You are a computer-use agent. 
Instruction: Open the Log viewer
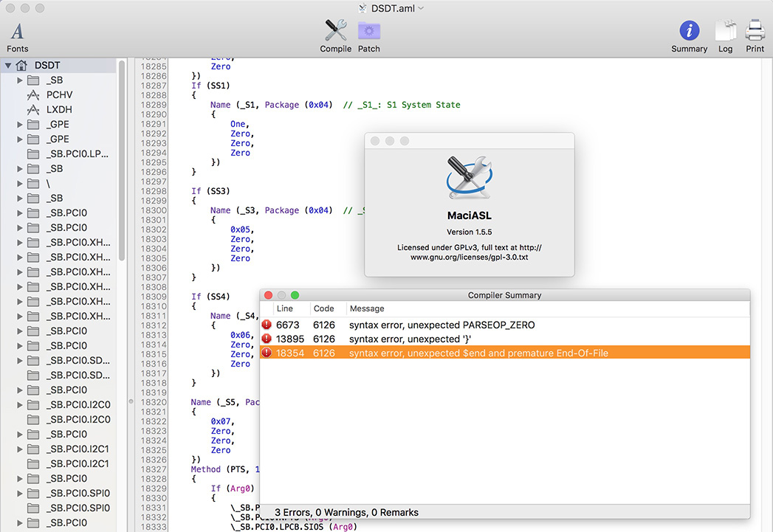coord(725,36)
